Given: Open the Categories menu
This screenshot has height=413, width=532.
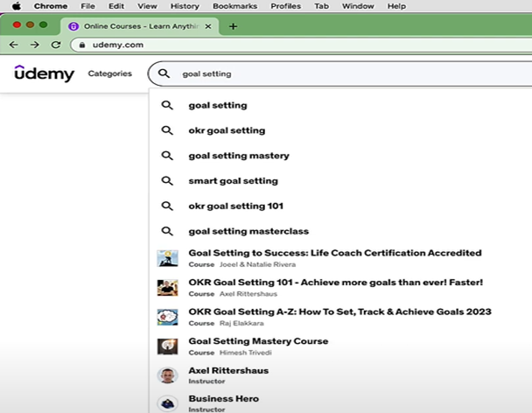Looking at the screenshot, I should point(110,73).
